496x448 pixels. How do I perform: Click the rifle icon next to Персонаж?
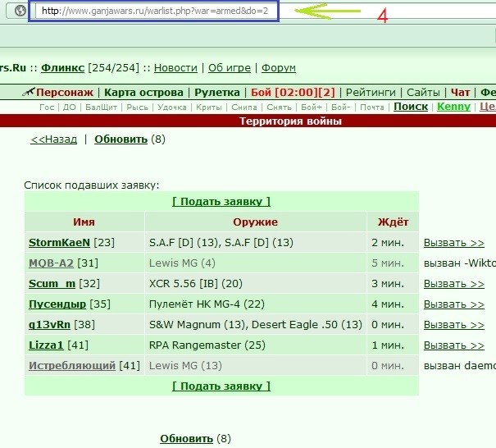click(x=29, y=92)
